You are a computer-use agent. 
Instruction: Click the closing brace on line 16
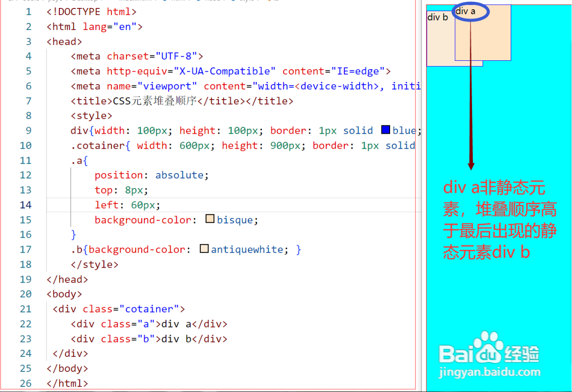point(73,235)
